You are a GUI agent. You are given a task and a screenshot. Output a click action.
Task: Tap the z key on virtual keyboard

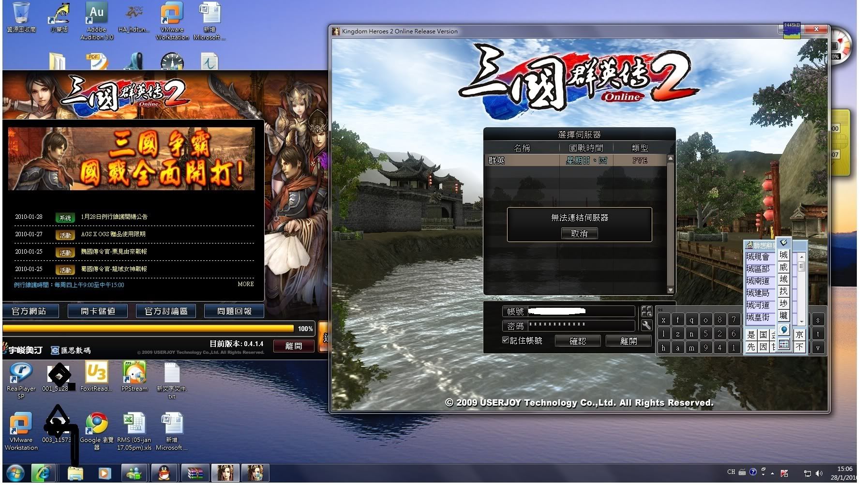[x=678, y=334]
